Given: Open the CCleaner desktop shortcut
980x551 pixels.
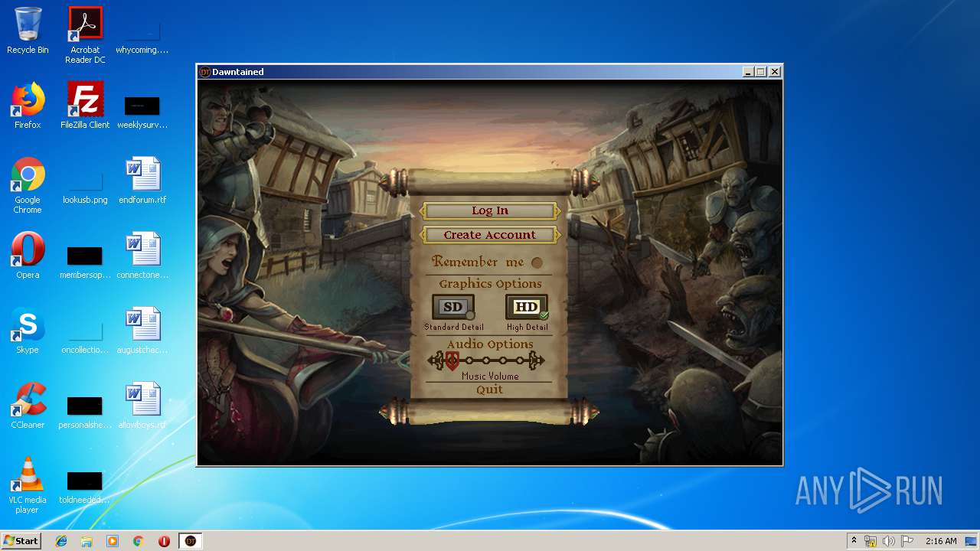Looking at the screenshot, I should [28, 406].
